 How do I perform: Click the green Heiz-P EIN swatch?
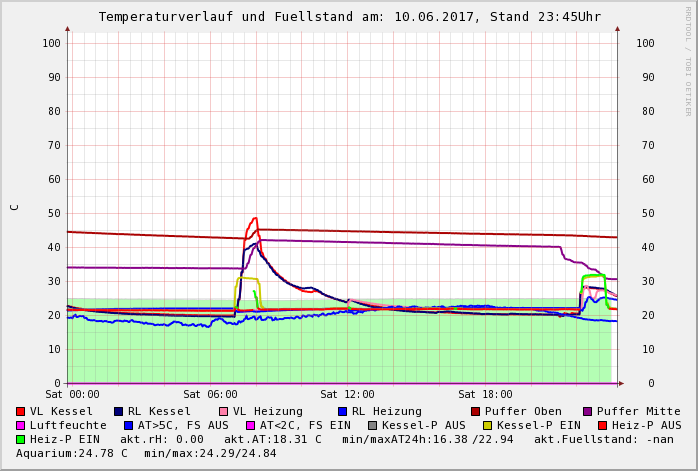pos(21,440)
